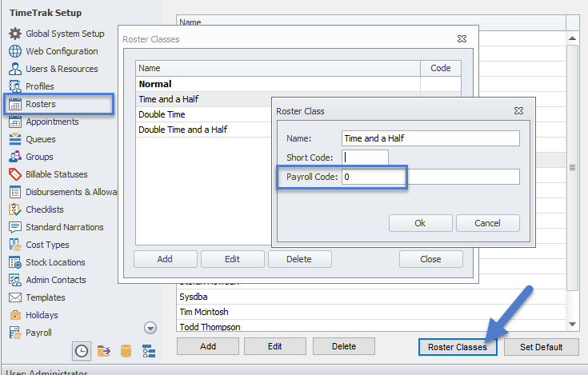588x375 pixels.
Task: Click the Set Default button
Action: pyautogui.click(x=542, y=347)
